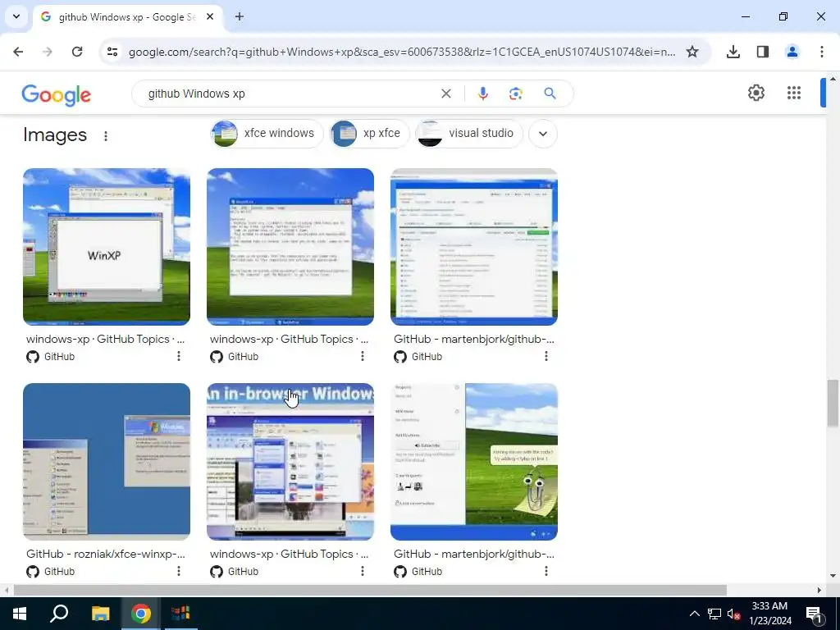Open more options for rozniak/xfce-winxp result
The height and width of the screenshot is (630, 840).
click(178, 571)
